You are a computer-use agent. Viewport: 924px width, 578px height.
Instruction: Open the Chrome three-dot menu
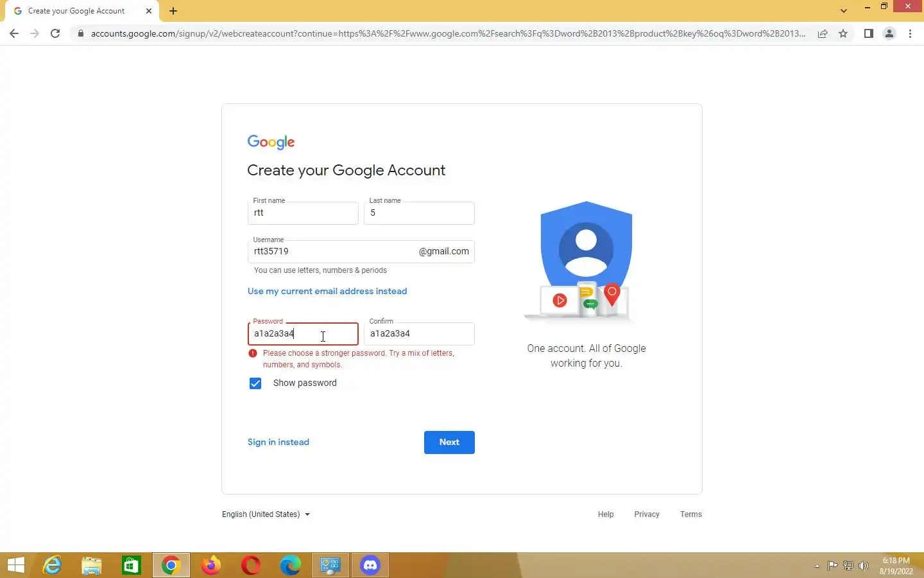(910, 33)
